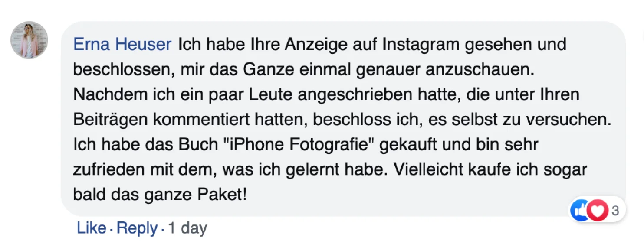Image resolution: width=644 pixels, height=244 pixels.
Task: Like Erna Heuser's comment
Action: click(x=92, y=228)
